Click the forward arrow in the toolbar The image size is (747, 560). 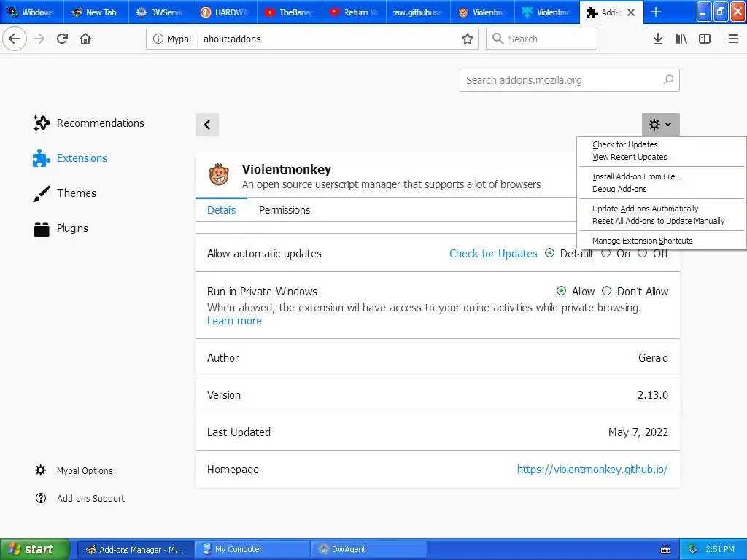point(39,39)
